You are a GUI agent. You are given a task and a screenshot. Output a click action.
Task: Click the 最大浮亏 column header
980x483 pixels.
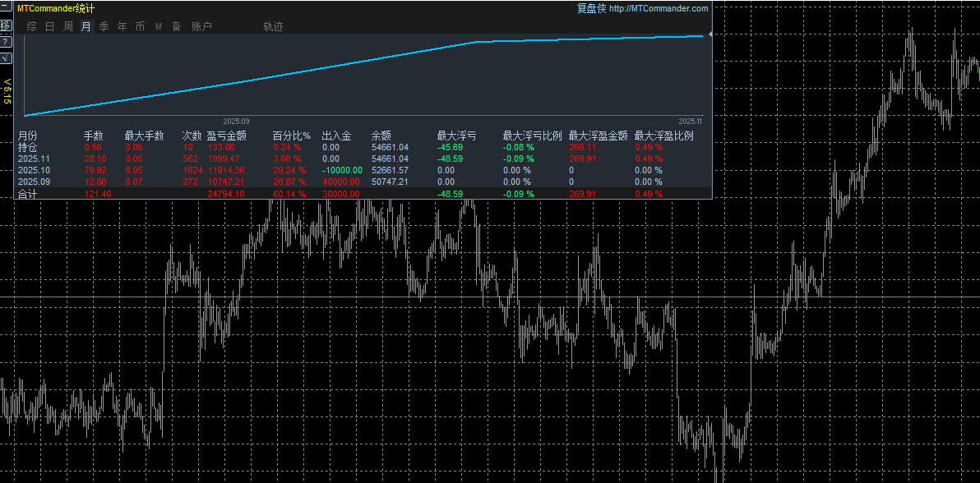point(456,136)
